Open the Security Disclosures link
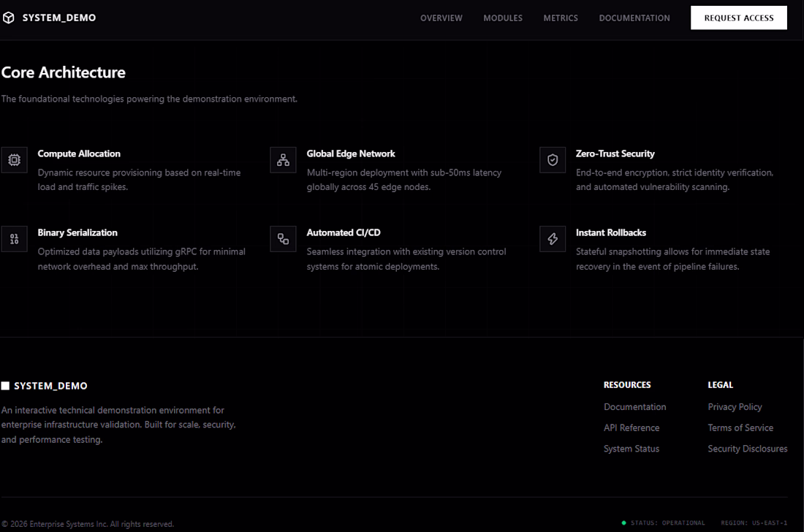The width and height of the screenshot is (804, 532). pyautogui.click(x=748, y=449)
